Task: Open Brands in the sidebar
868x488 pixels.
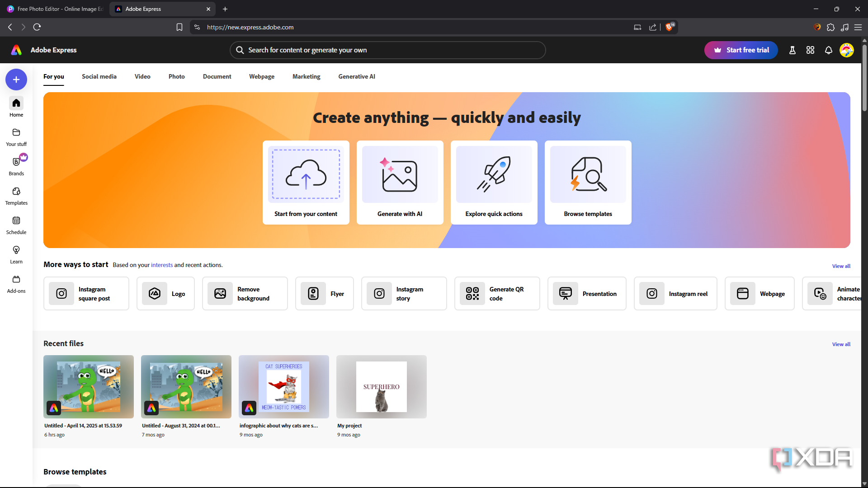Action: (16, 166)
